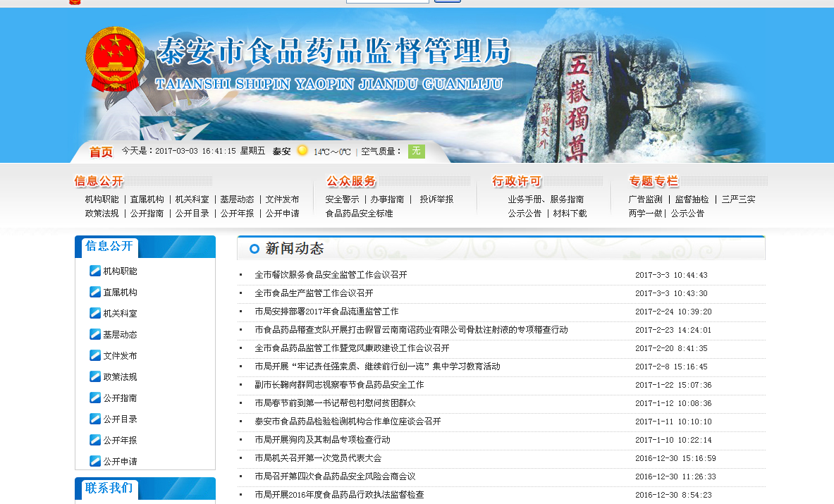
Task: Select 广告监测 under 专题专栏
Action: pyautogui.click(x=645, y=199)
